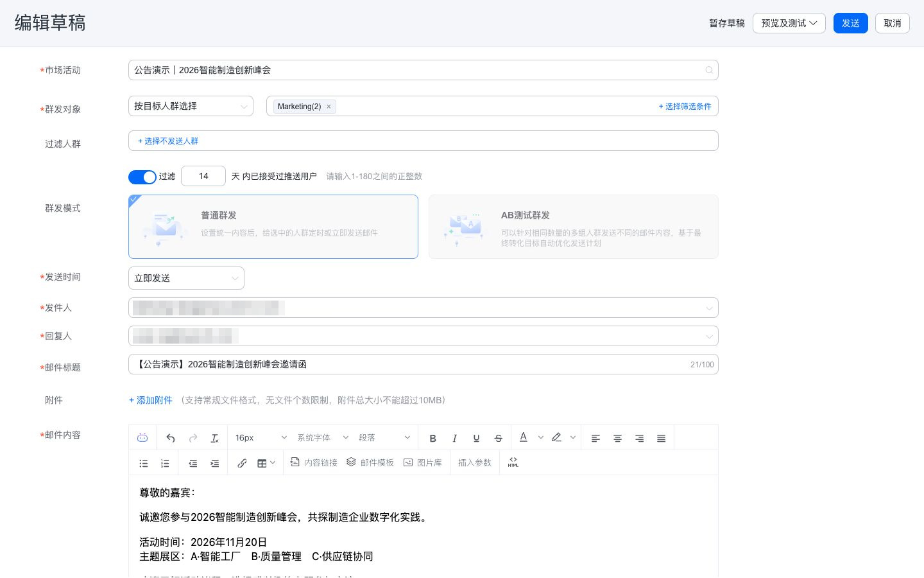The width and height of the screenshot is (924, 578).
Task: Click the search icon in 市场活动 field
Action: [x=709, y=70]
